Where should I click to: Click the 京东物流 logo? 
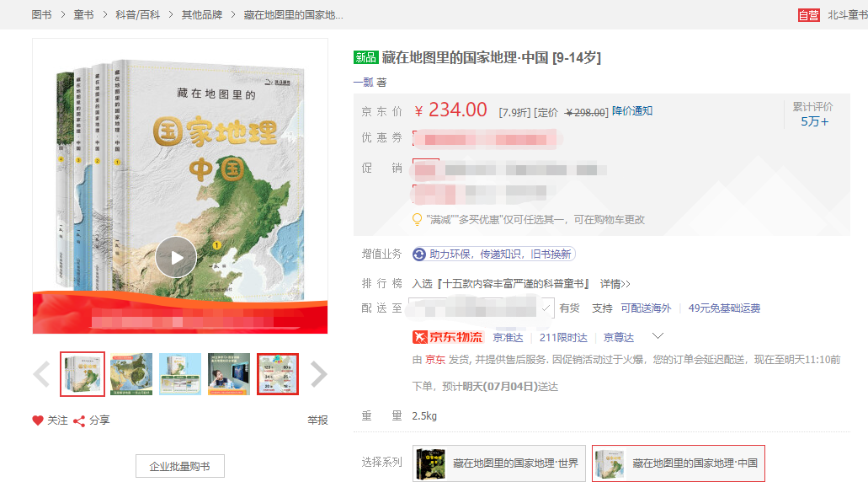pos(448,337)
